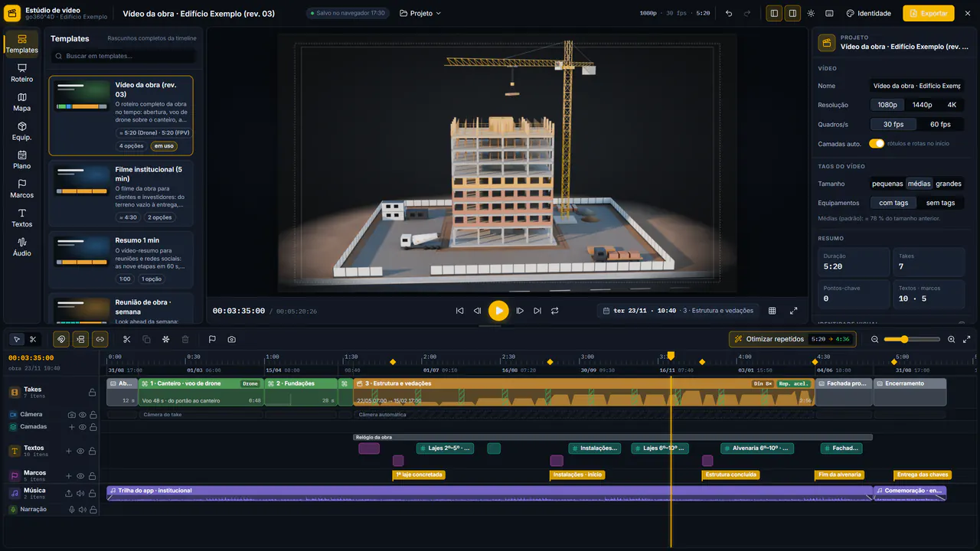Open the Roteiro sidebar panel

[x=22, y=73]
